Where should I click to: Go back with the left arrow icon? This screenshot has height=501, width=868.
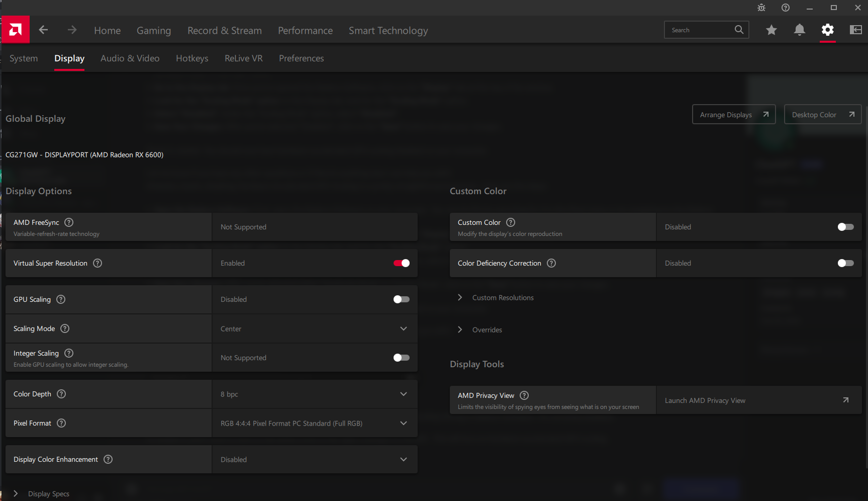[44, 30]
